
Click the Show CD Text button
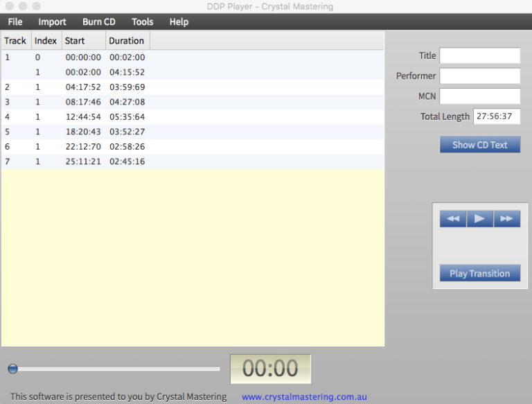pyautogui.click(x=479, y=145)
